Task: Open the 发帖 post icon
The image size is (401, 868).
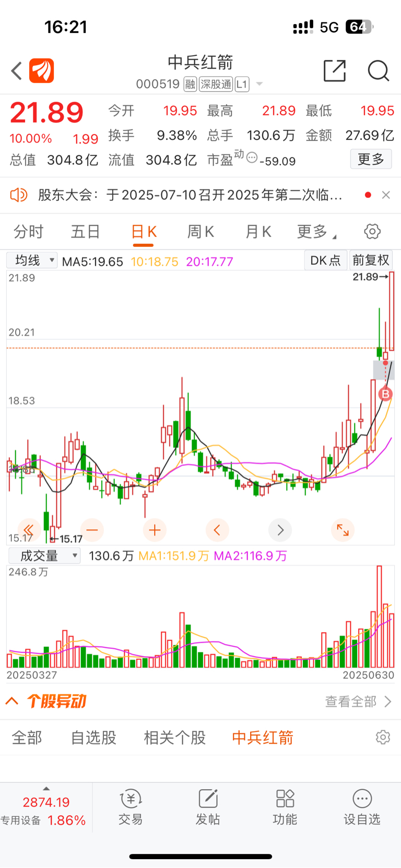Action: point(208,807)
